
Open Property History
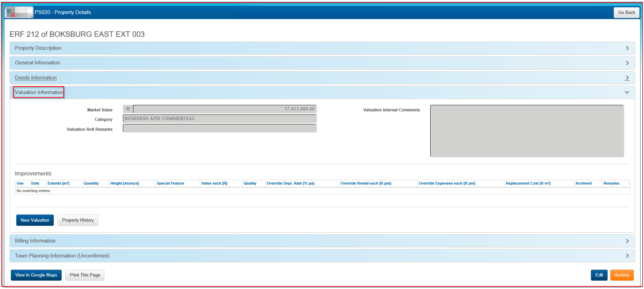[78, 220]
